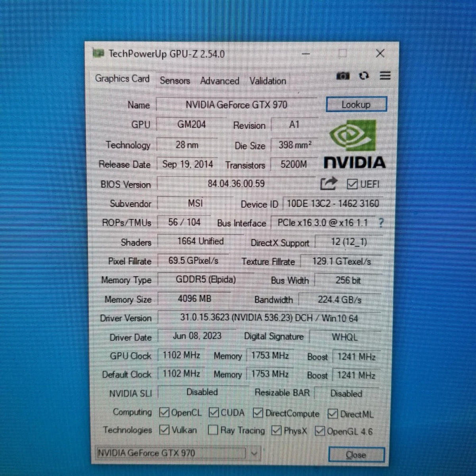Toggle the CUDA checkbox
This screenshot has width=476, height=476.
coord(213,413)
